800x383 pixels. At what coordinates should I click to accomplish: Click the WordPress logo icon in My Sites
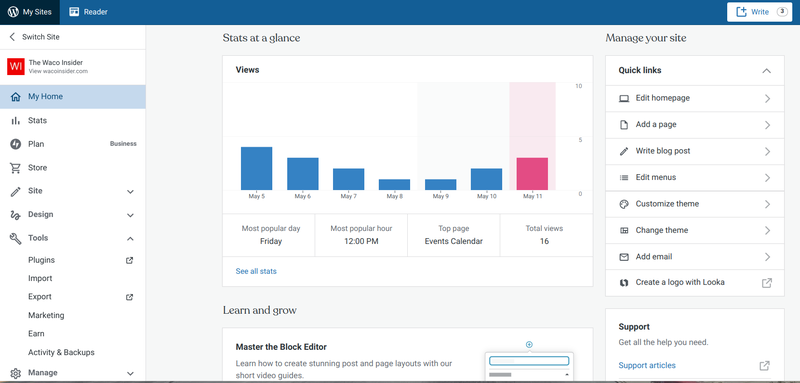click(13, 12)
